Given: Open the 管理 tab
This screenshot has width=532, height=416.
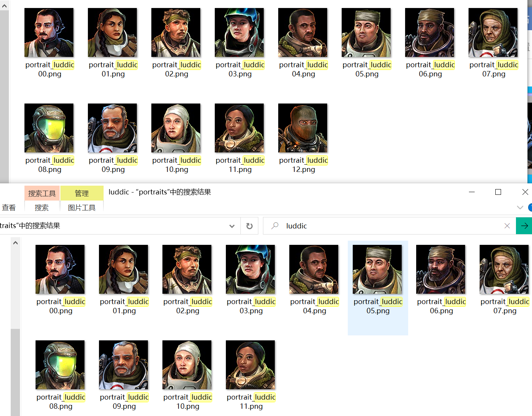Looking at the screenshot, I should [82, 193].
